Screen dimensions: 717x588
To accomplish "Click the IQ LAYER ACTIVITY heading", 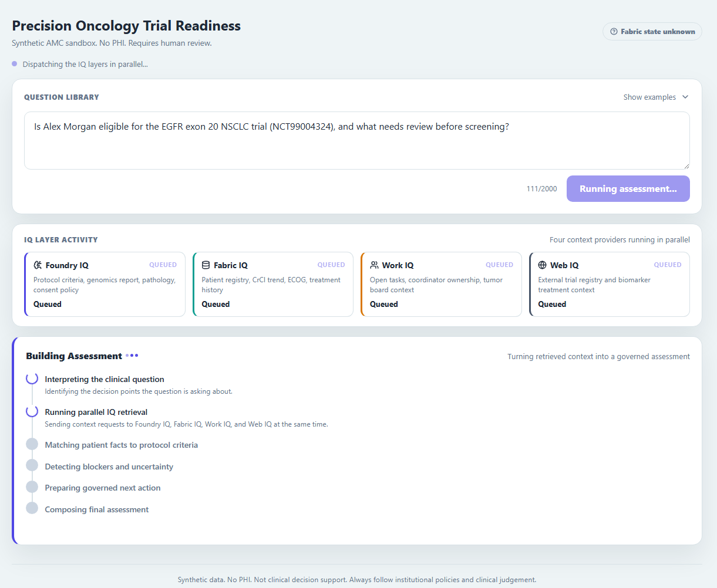I will coord(61,240).
